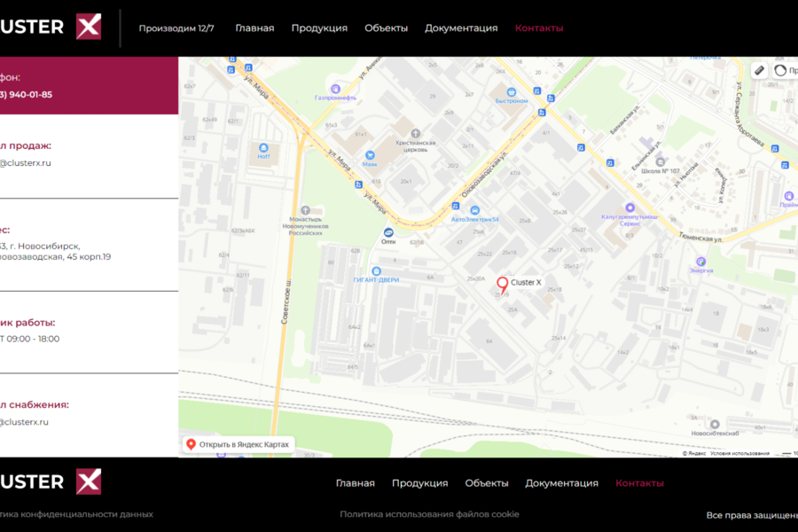The height and width of the screenshot is (532, 798).
Task: Open Контакты in the header menu
Action: pyautogui.click(x=539, y=28)
